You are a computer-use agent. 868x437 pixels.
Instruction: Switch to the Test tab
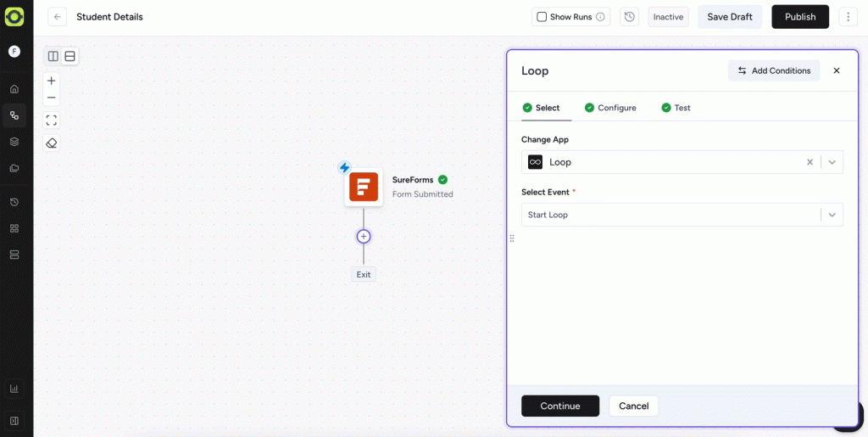[x=676, y=108]
